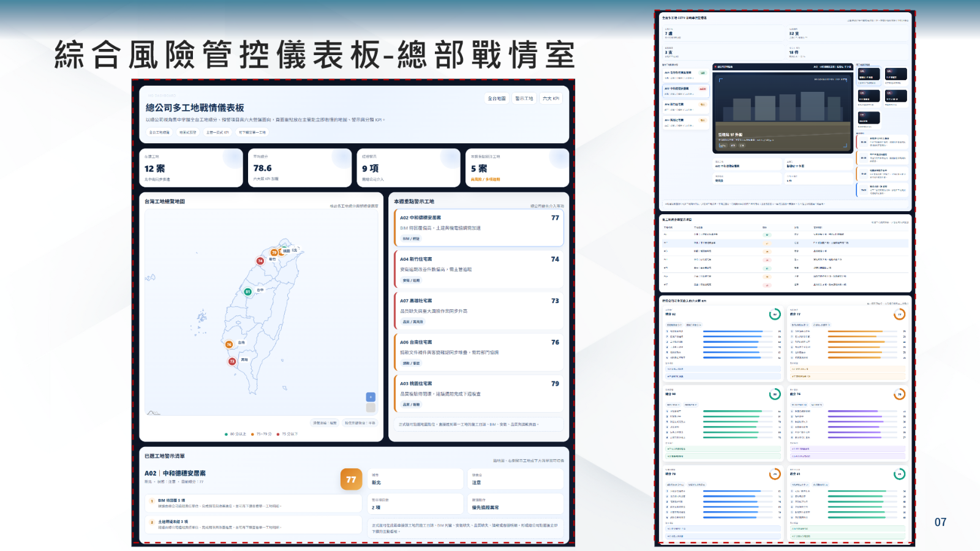Click the 安衛 / 逾期 tag on A04 card

pyautogui.click(x=411, y=280)
